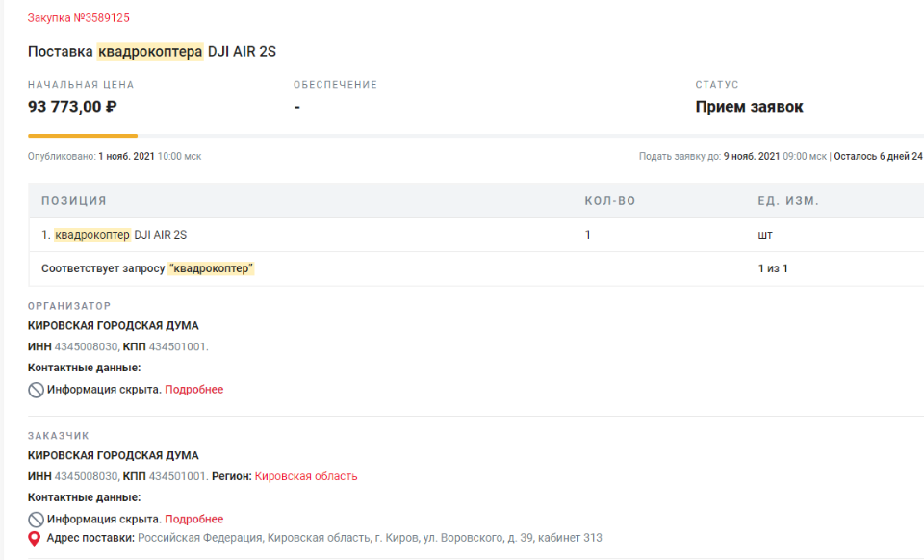Click Соответствует запросу "квадрокоптер" row

[476, 268]
